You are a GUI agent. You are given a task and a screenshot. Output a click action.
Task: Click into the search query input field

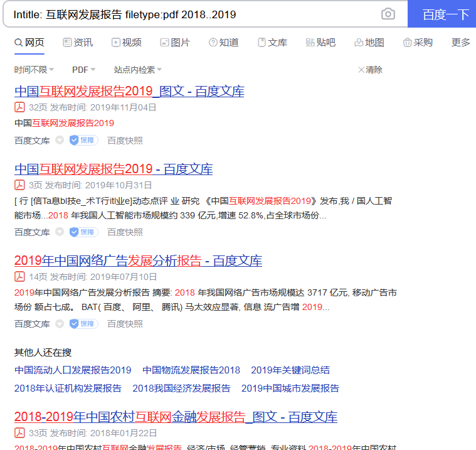194,14
